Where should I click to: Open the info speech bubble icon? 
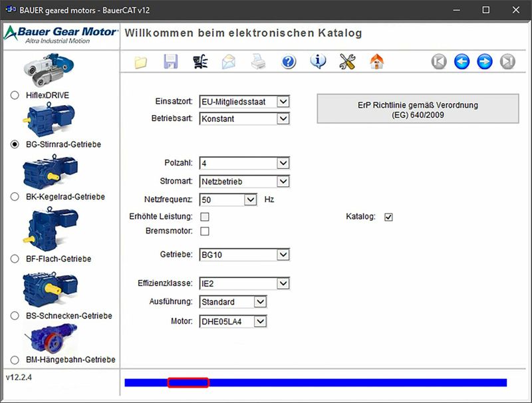click(x=318, y=63)
